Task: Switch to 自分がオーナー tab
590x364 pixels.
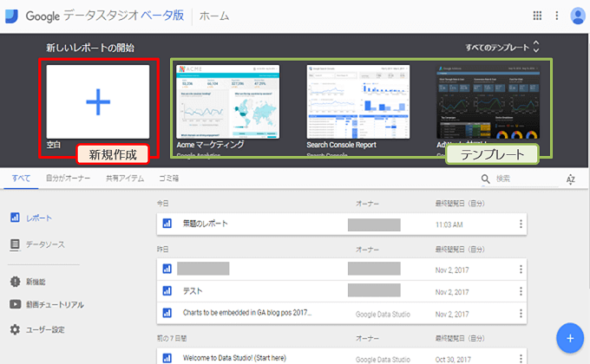Action: (x=68, y=179)
